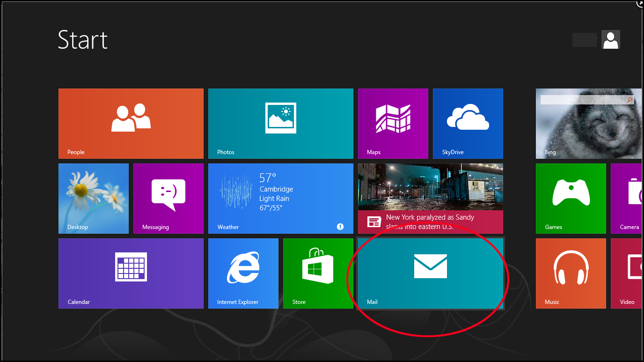The image size is (644, 362).
Task: Open the People tile
Action: point(131,124)
